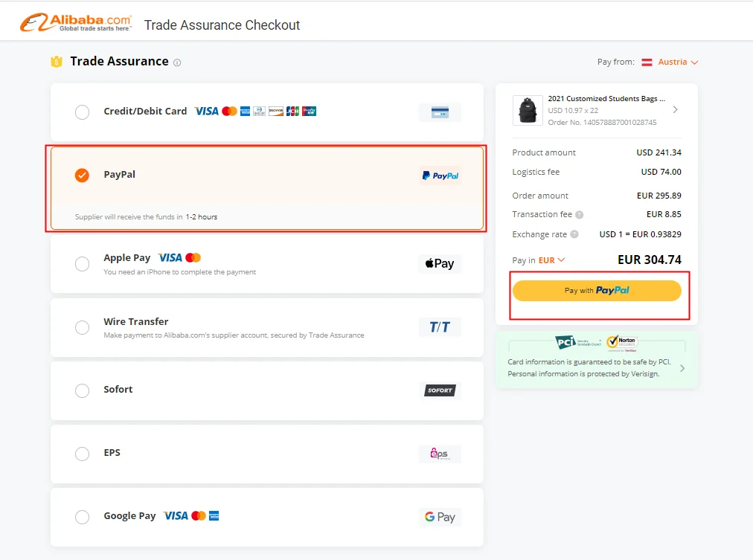Screen dimensions: 753x560
Task: Click the Sofort payment label
Action: [118, 389]
